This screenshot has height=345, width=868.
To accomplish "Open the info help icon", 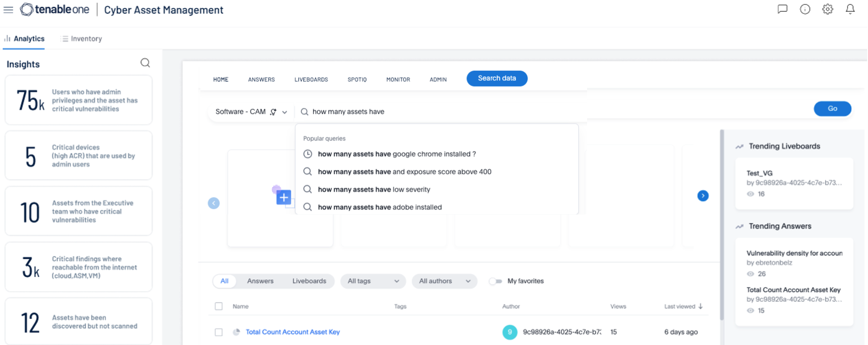I will (805, 9).
